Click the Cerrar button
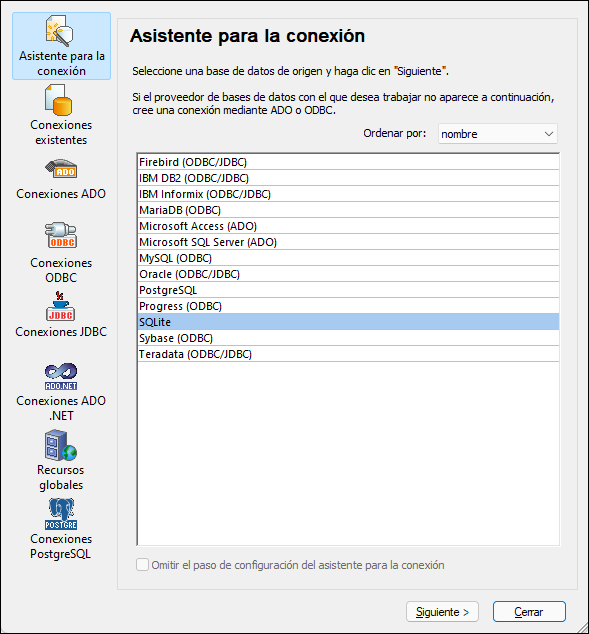 pyautogui.click(x=529, y=612)
